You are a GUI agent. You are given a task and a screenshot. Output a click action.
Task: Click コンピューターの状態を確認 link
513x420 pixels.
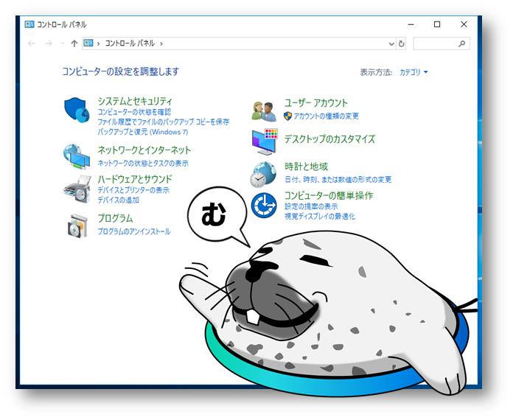(134, 112)
